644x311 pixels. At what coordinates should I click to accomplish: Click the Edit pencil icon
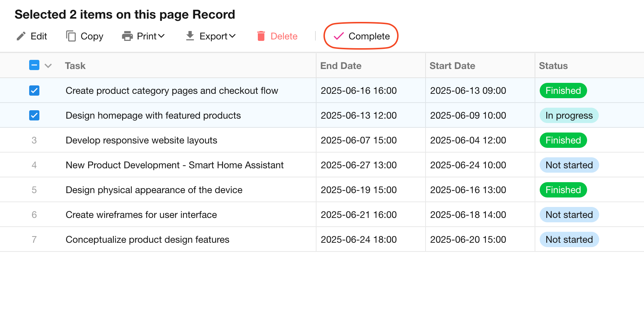21,36
